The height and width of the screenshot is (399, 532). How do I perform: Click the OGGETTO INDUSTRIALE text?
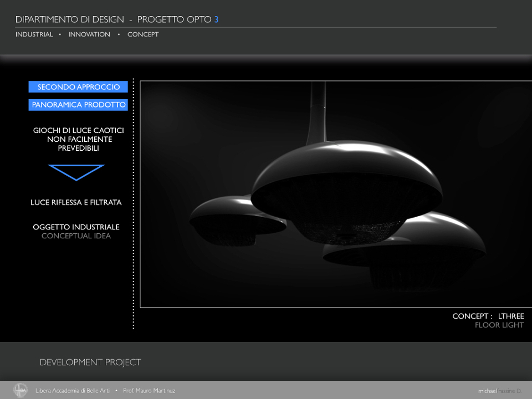(x=76, y=227)
